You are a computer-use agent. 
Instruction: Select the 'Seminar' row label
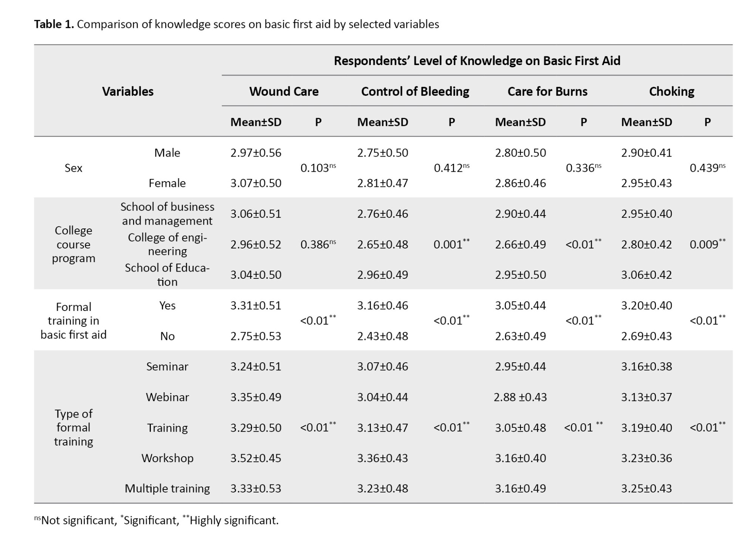coord(167,367)
